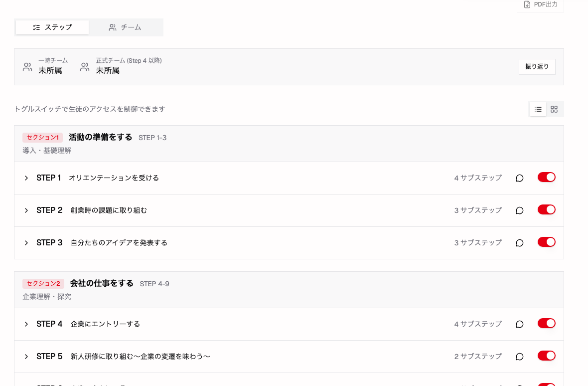The height and width of the screenshot is (386, 588).
Task: Open the チーム tab
Action: (125, 27)
